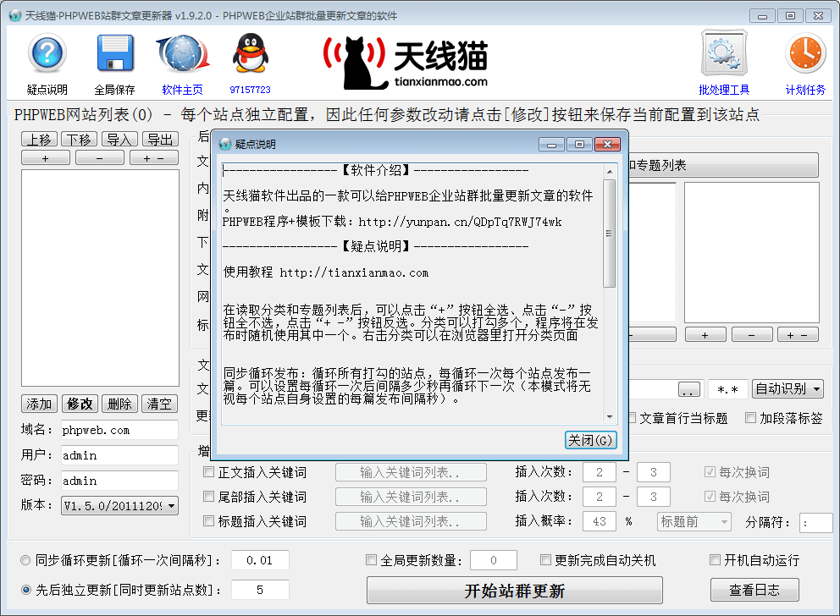Click the 删除 site button
This screenshot has height=616, width=840.
coord(119,404)
